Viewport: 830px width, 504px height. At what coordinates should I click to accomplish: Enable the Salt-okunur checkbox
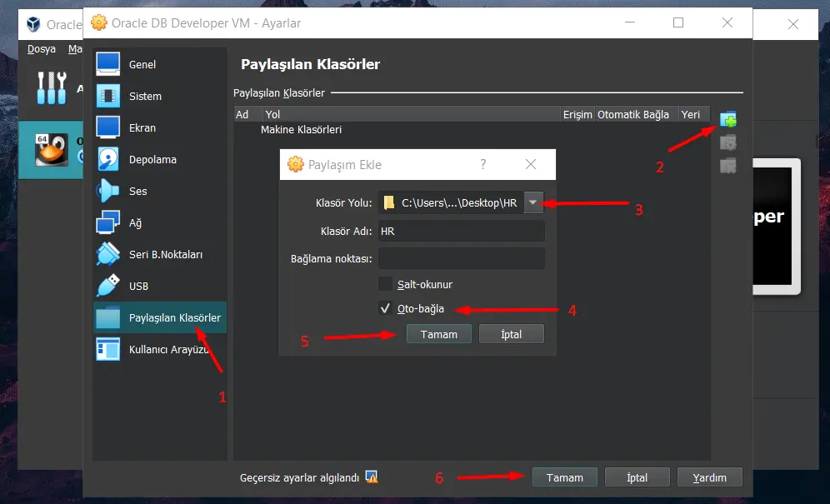click(x=385, y=284)
